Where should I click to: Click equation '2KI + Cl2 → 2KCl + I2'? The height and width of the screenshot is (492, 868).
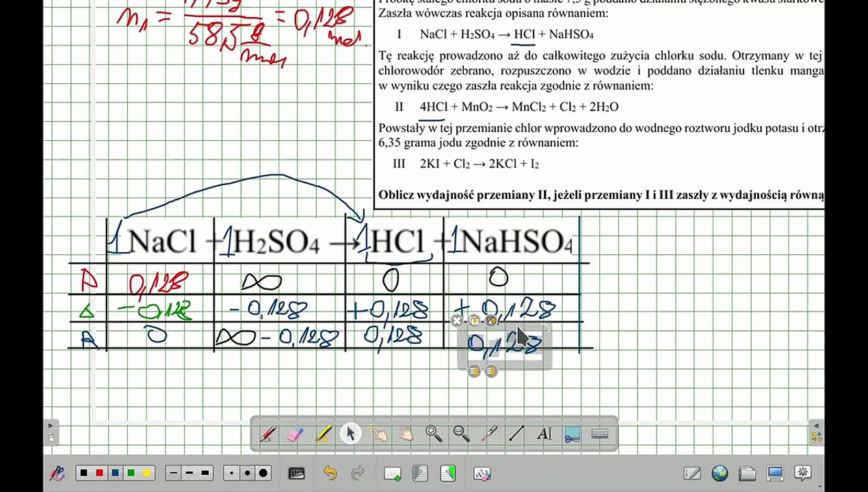click(479, 164)
